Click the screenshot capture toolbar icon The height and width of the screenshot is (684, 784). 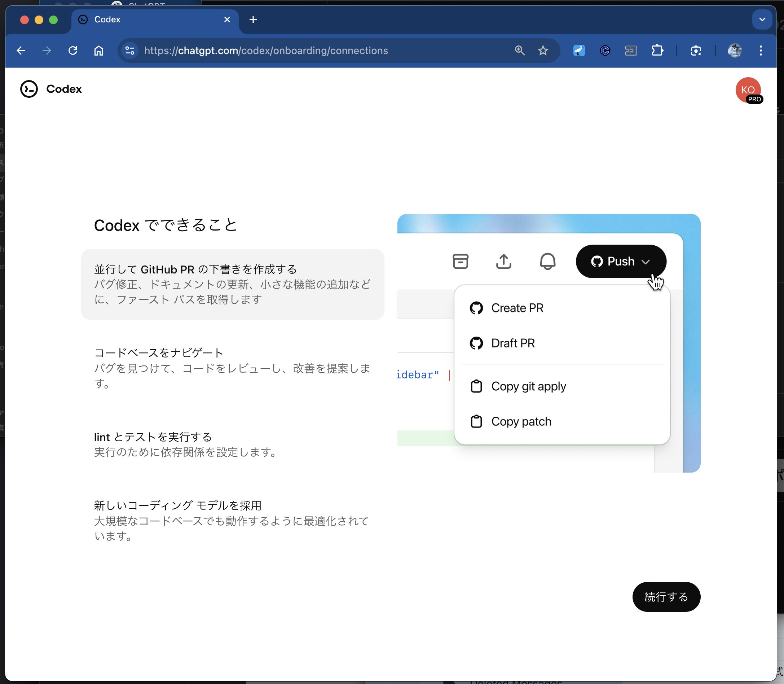[696, 51]
